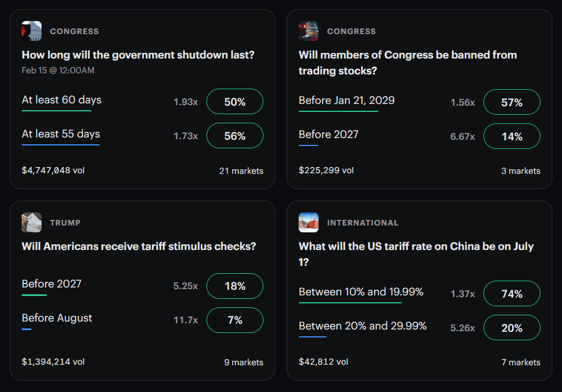Select the 56% odds for At least 55 days
The width and height of the screenshot is (562, 392).
[x=234, y=136]
